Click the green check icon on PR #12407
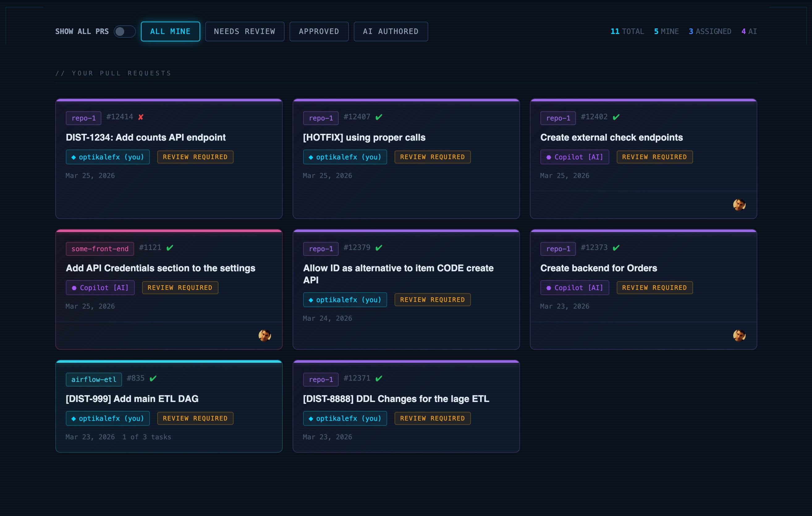 (x=379, y=117)
